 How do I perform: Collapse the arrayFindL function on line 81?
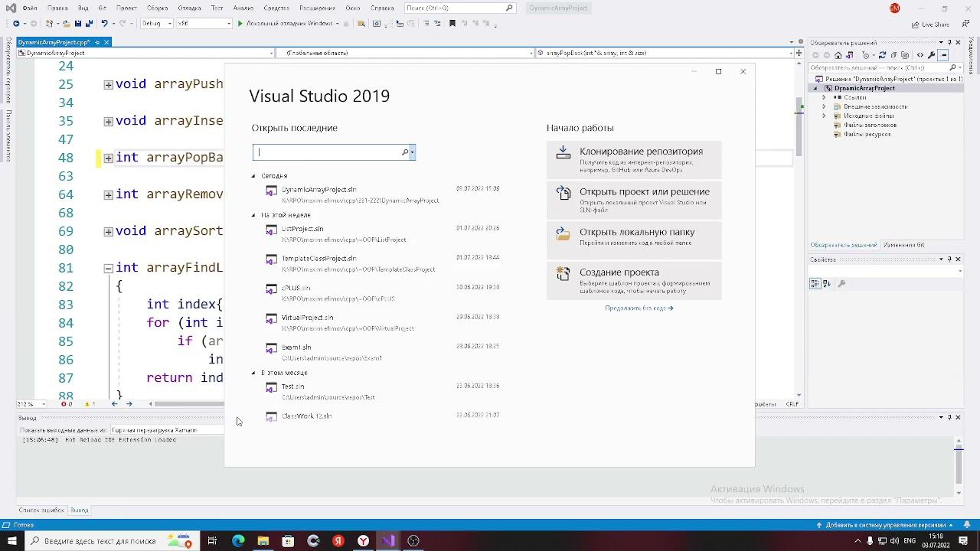[108, 269]
